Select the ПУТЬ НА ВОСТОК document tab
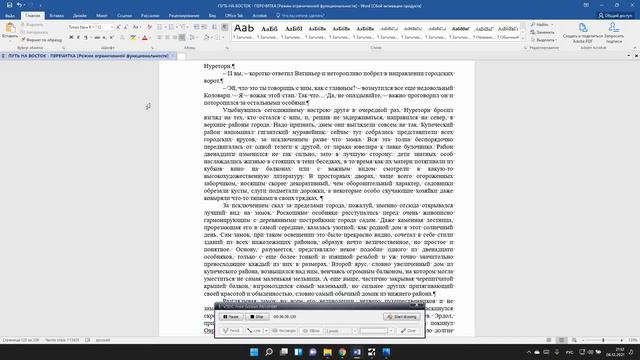 point(88,56)
